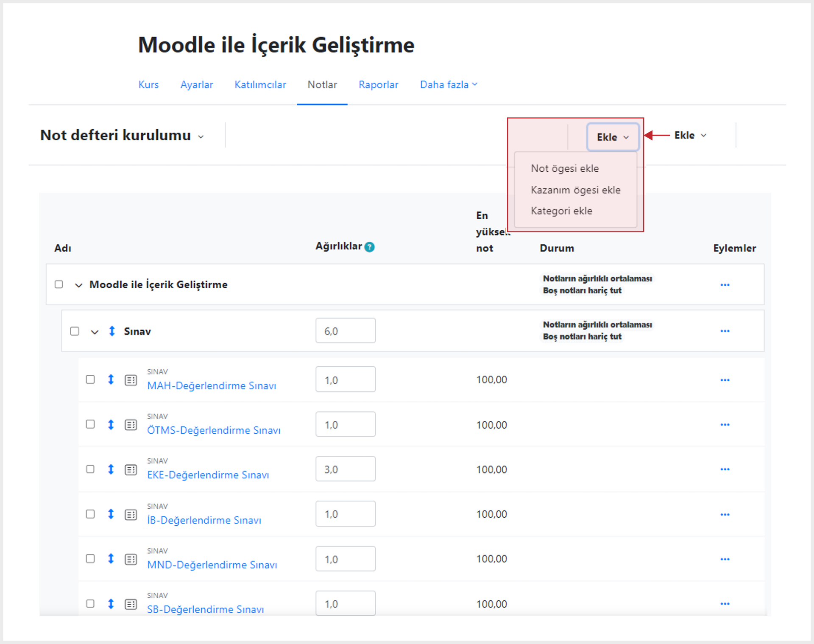Open the SB-Değerlendirme Sınavı link

pos(206,610)
